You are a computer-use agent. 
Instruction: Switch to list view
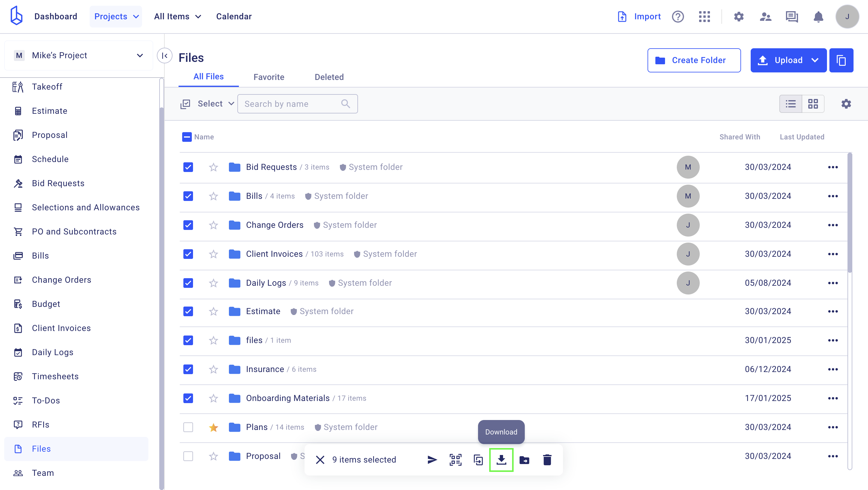click(790, 104)
